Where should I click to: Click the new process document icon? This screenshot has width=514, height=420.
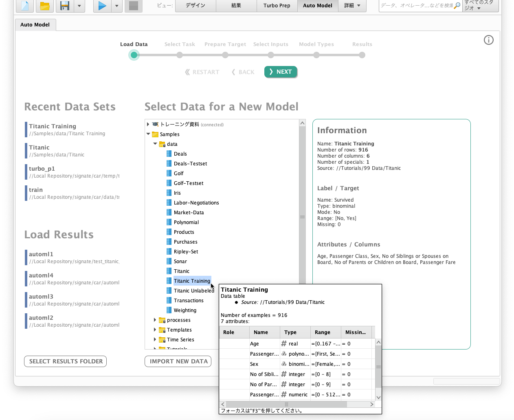coord(24,6)
